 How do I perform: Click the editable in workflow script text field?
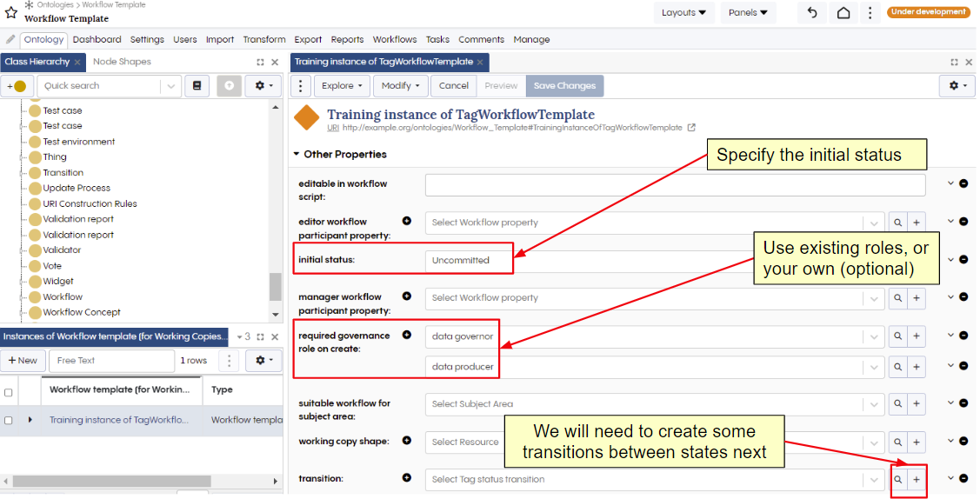click(x=675, y=185)
